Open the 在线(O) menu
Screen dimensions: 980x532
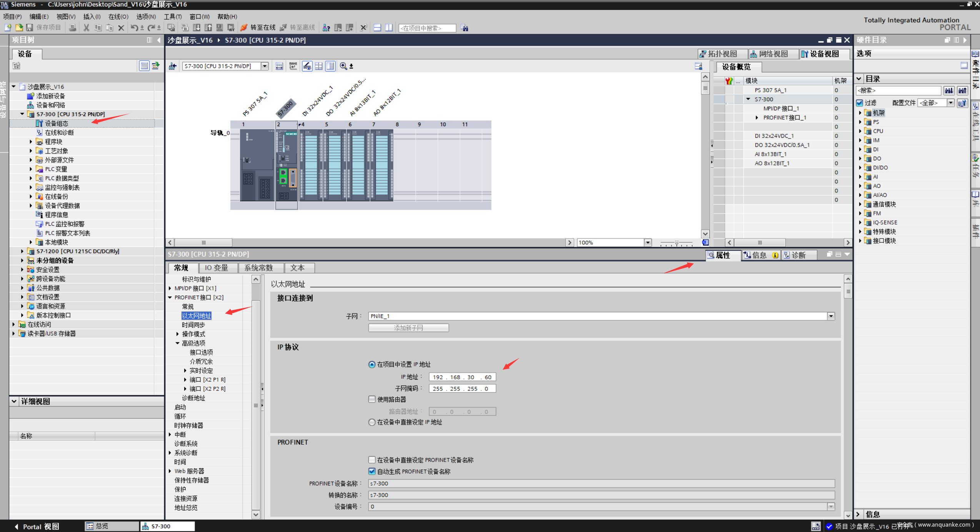(118, 17)
